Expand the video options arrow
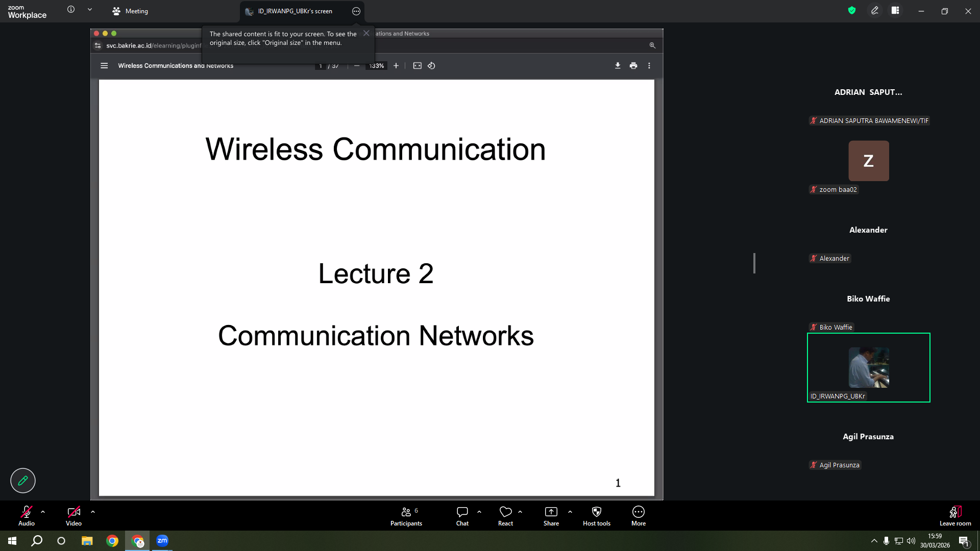 click(93, 512)
